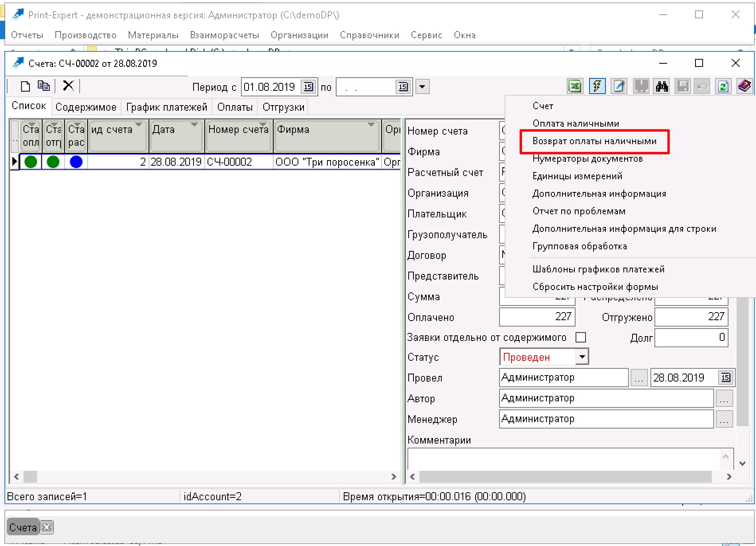
Task: Open the Сервис menu
Action: [426, 35]
